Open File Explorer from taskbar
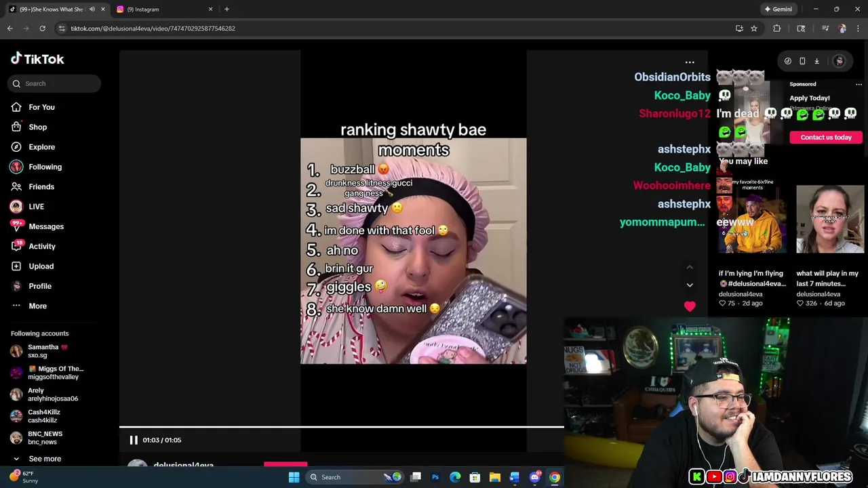Screen dimensions: 868x488 pos(494,477)
